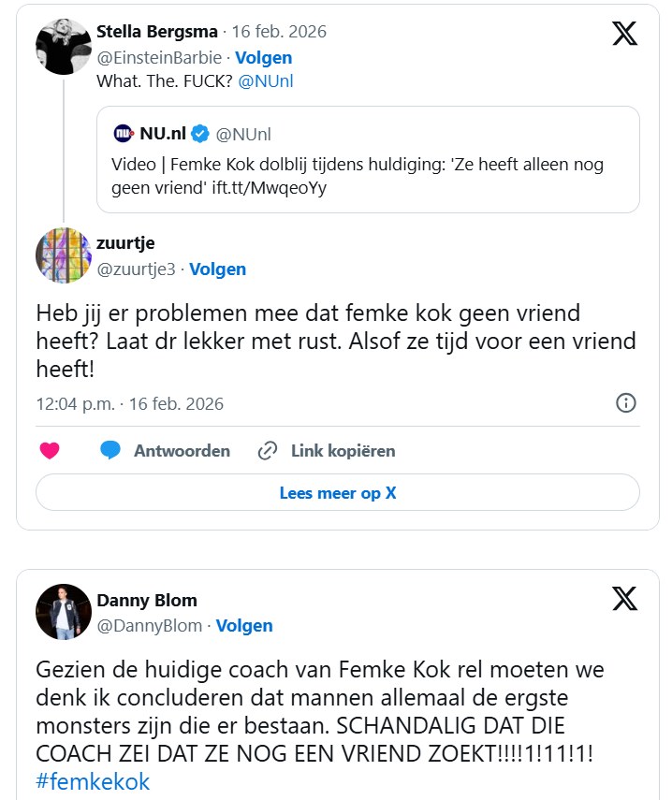This screenshot has height=800, width=672.
Task: Click the X logo on Danny Blom's tweet
Action: 624,599
